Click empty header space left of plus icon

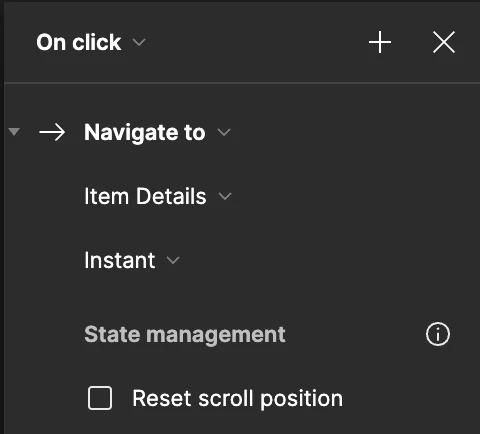pos(257,42)
